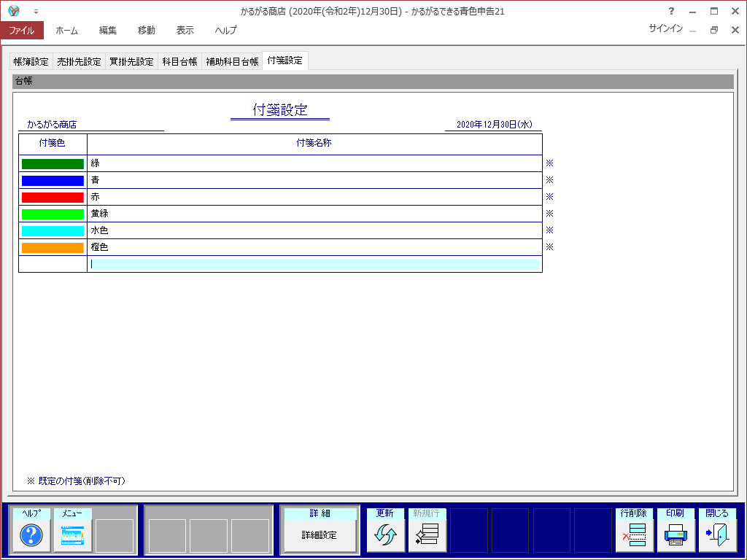Click the empty color cell in new row
Image resolution: width=747 pixels, height=560 pixels.
[53, 264]
